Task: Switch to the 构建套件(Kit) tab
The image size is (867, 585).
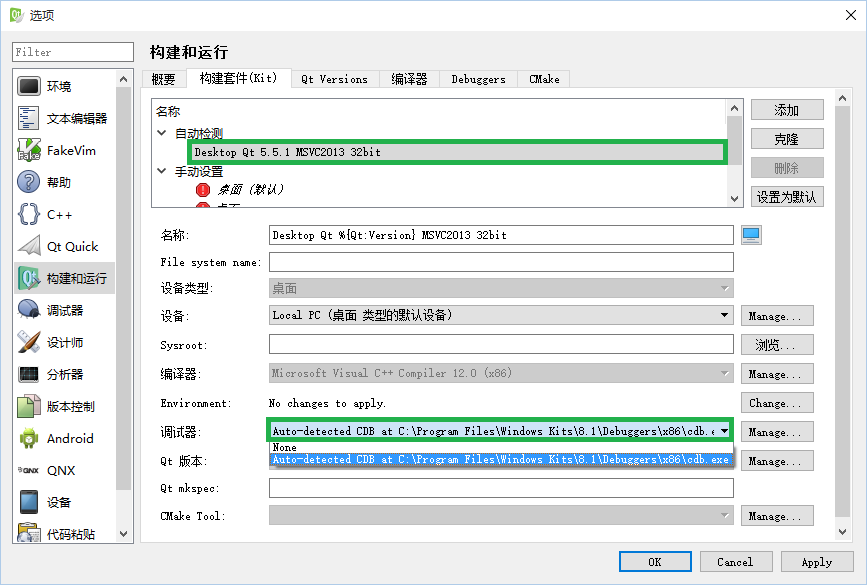Action: (x=238, y=78)
